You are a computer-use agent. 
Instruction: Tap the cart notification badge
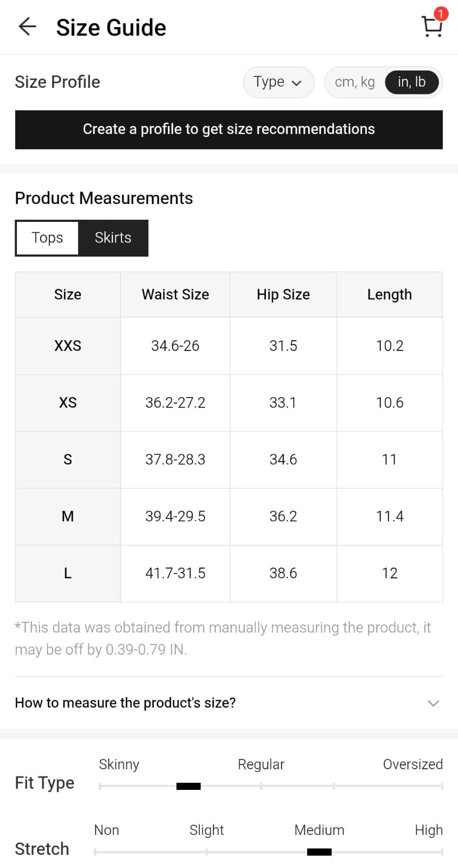(x=441, y=14)
